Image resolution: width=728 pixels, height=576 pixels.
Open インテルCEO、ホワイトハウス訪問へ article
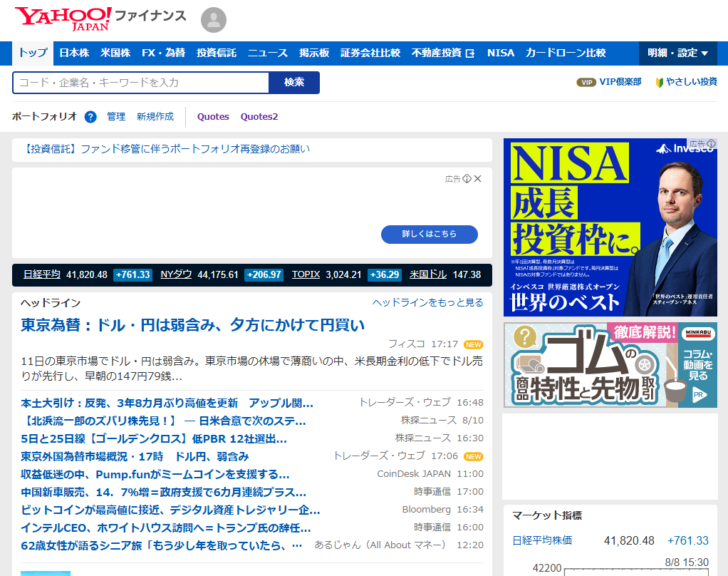[166, 528]
